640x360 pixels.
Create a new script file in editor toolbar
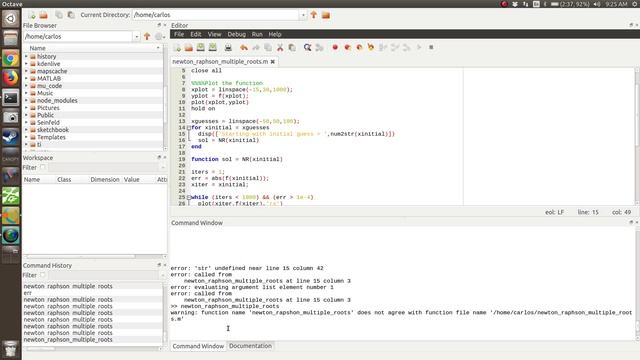pyautogui.click(x=177, y=48)
